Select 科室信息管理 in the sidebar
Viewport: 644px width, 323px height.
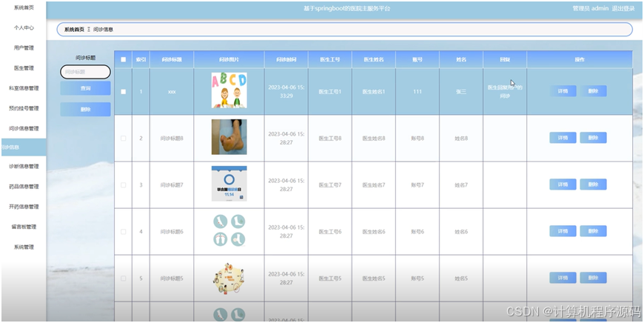(x=24, y=88)
